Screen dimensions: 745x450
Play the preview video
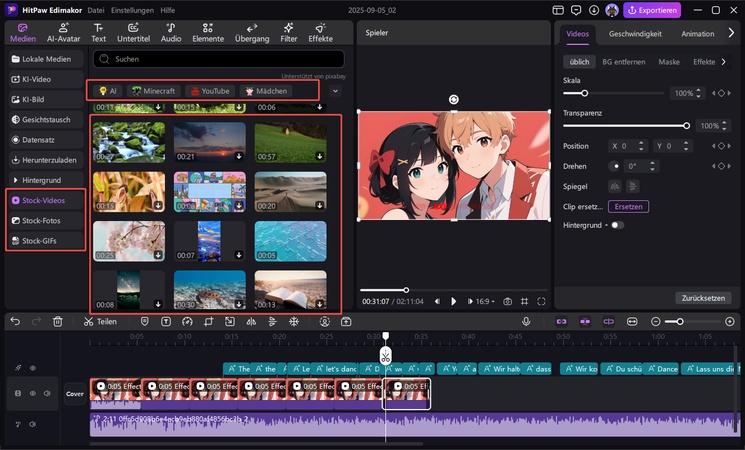coord(454,301)
